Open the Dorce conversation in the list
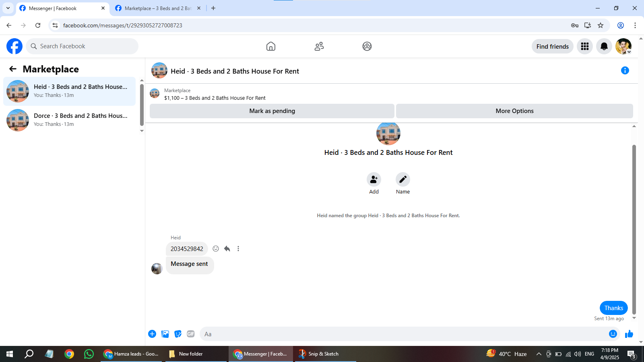Screen dimensions: 644x362 (70, 120)
